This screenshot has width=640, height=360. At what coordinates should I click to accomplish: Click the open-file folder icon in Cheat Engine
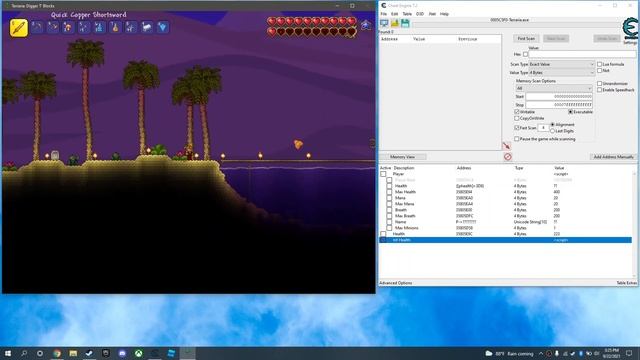click(395, 24)
